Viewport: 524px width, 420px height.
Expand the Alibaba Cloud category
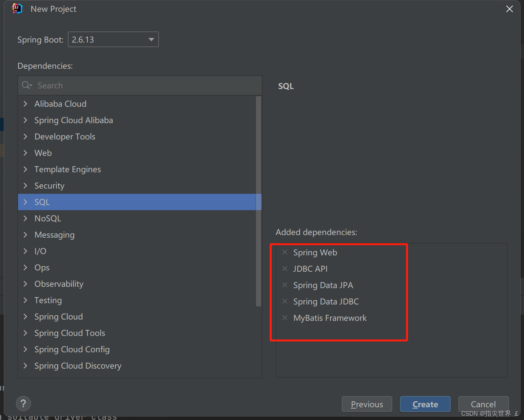(25, 104)
